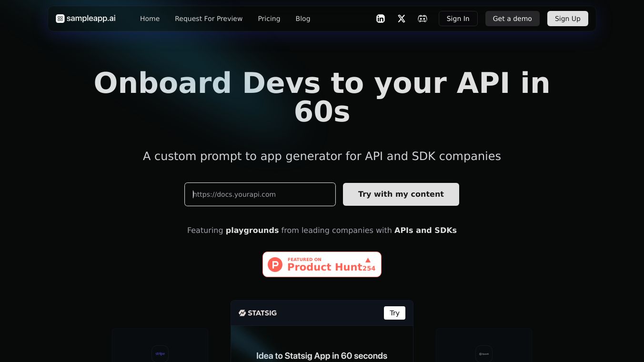Screen dimensions: 644x362
Task: Click the sampleapp.ai brand name
Action: 91,19
